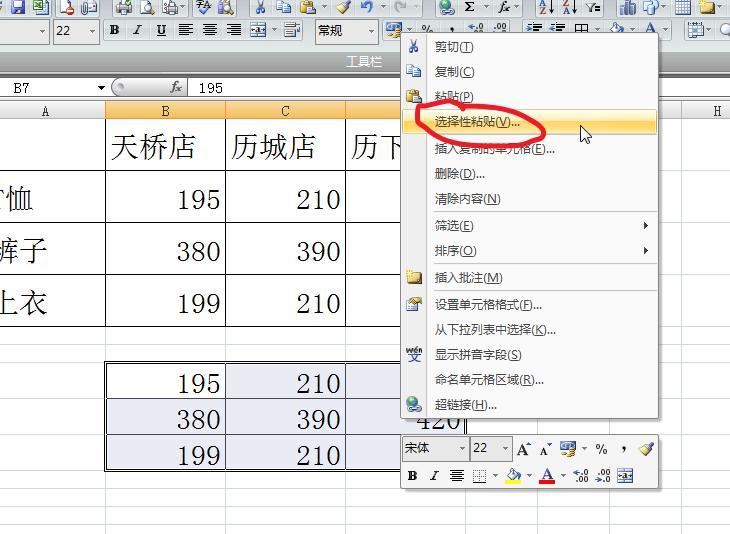Select 命名单元格区域(R)... in context menu
The image size is (730, 534).
tap(530, 380)
